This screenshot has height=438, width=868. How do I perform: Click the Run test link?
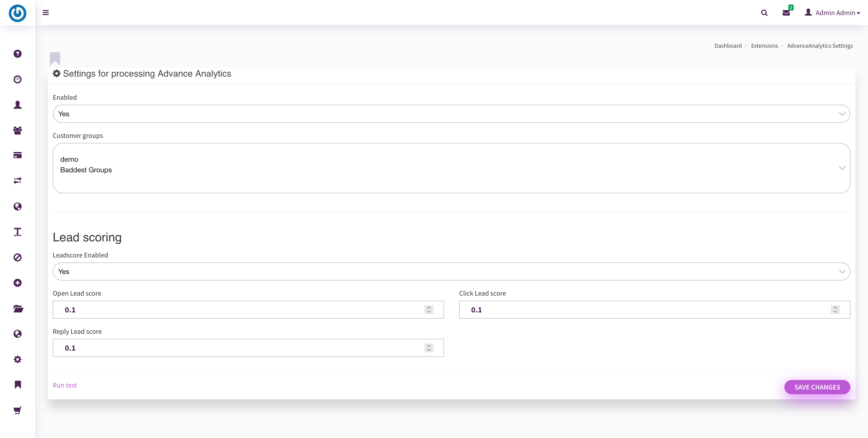pos(65,385)
